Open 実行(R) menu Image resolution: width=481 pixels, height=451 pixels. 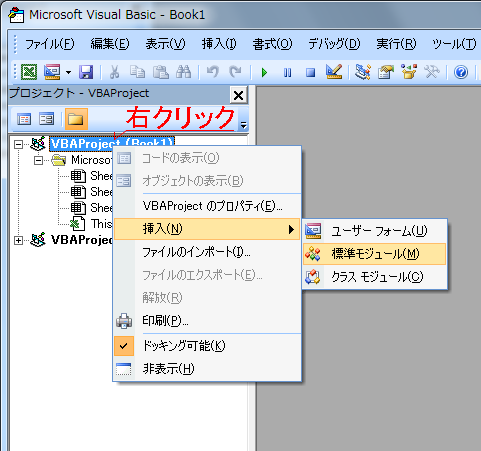click(396, 44)
